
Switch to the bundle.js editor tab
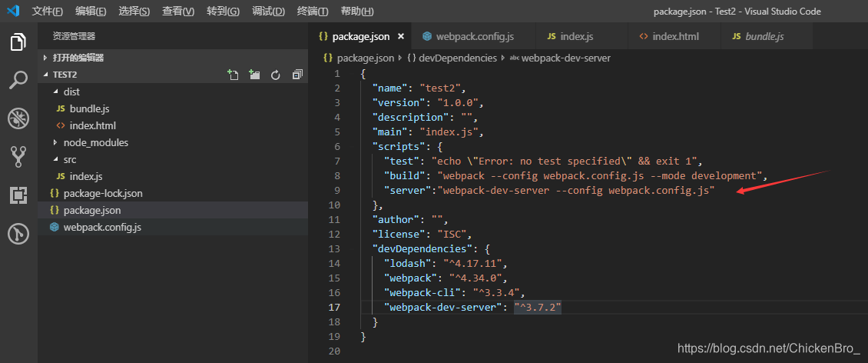767,37
